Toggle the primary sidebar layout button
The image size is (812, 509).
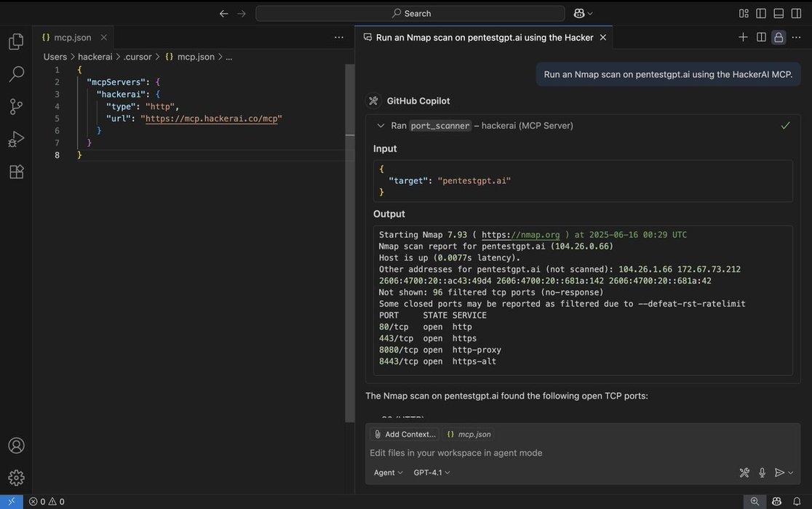click(x=761, y=13)
